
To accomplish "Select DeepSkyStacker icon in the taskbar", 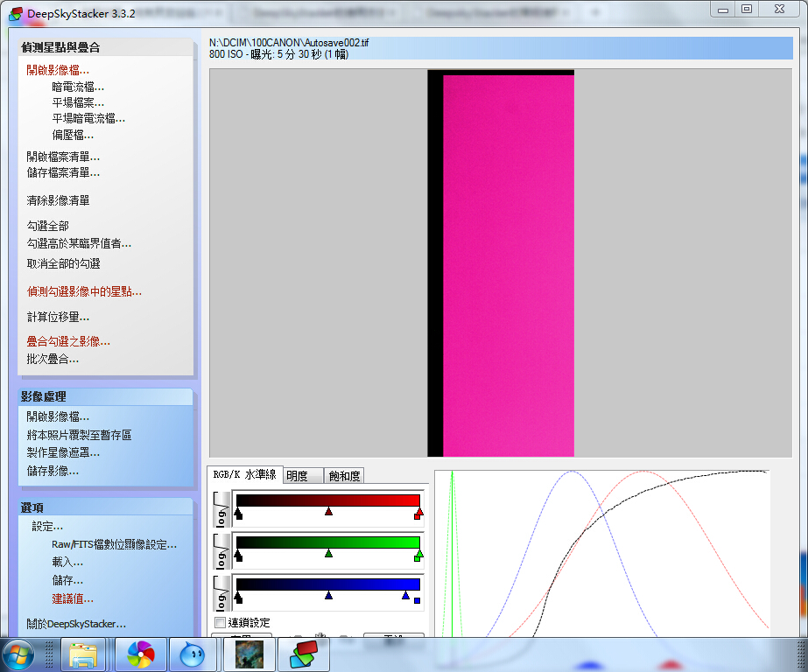I will click(304, 655).
